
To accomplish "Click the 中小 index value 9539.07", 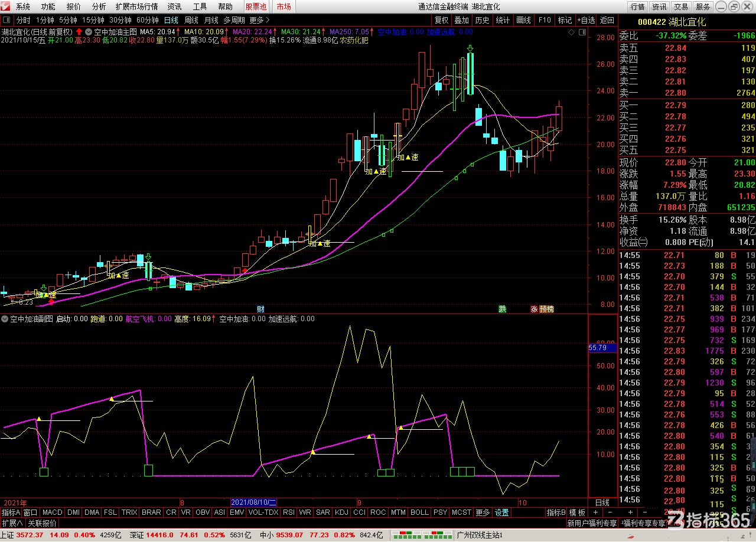I will point(291,535).
